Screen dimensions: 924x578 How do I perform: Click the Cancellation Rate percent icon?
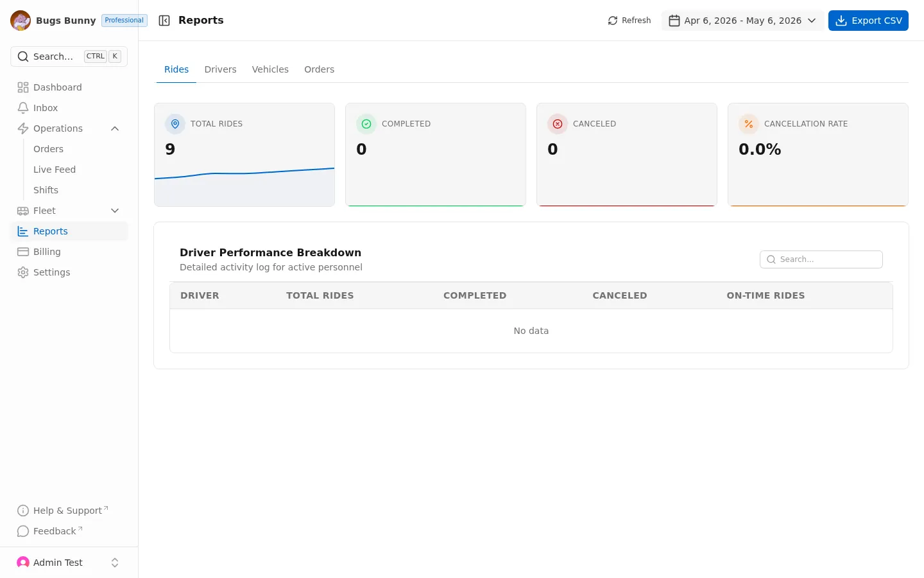pyautogui.click(x=749, y=124)
